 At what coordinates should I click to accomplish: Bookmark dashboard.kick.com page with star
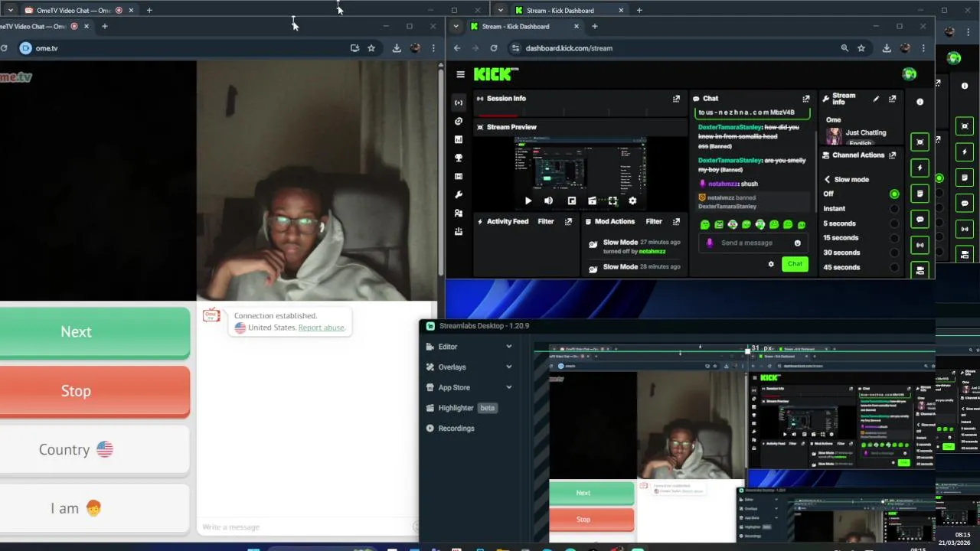861,48
